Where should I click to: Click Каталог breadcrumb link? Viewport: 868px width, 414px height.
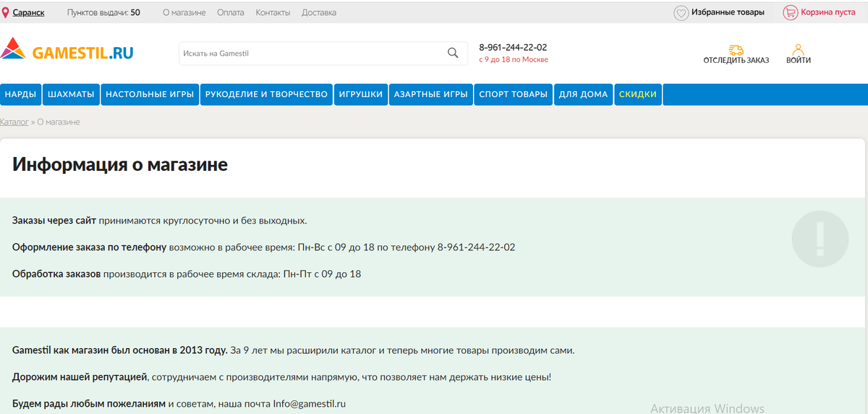pyautogui.click(x=14, y=122)
